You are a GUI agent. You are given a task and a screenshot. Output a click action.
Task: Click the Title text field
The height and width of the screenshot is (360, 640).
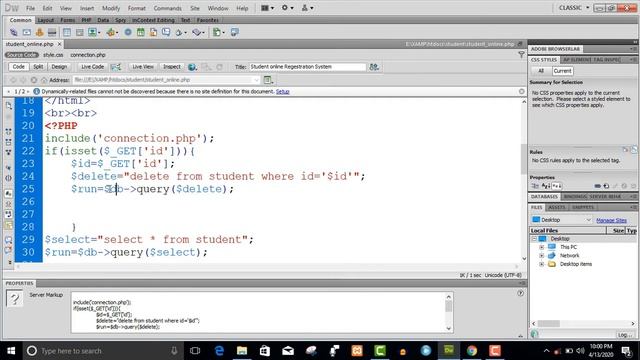pos(307,67)
